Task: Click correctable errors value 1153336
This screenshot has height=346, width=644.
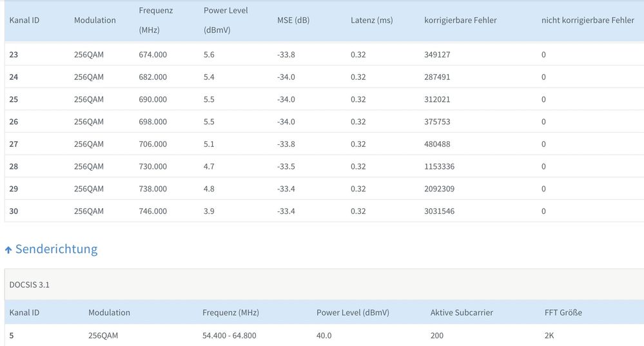Action: 439,166
